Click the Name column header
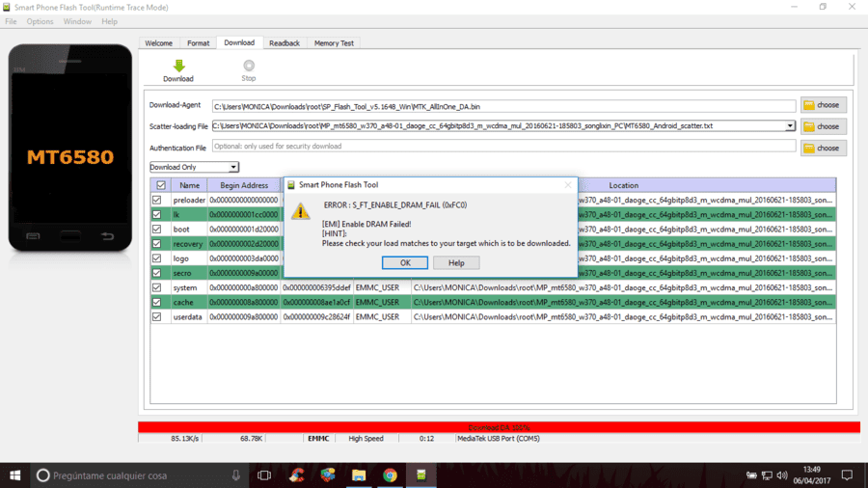This screenshot has height=488, width=868. (189, 185)
